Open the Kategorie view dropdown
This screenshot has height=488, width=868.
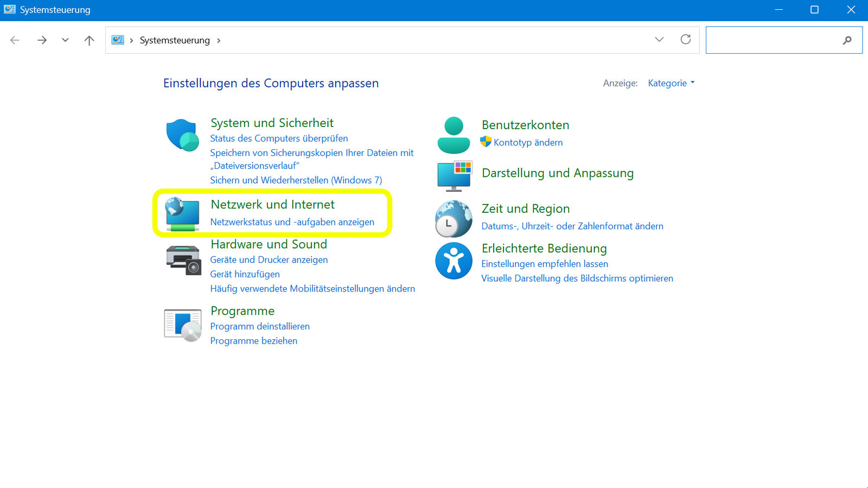671,83
